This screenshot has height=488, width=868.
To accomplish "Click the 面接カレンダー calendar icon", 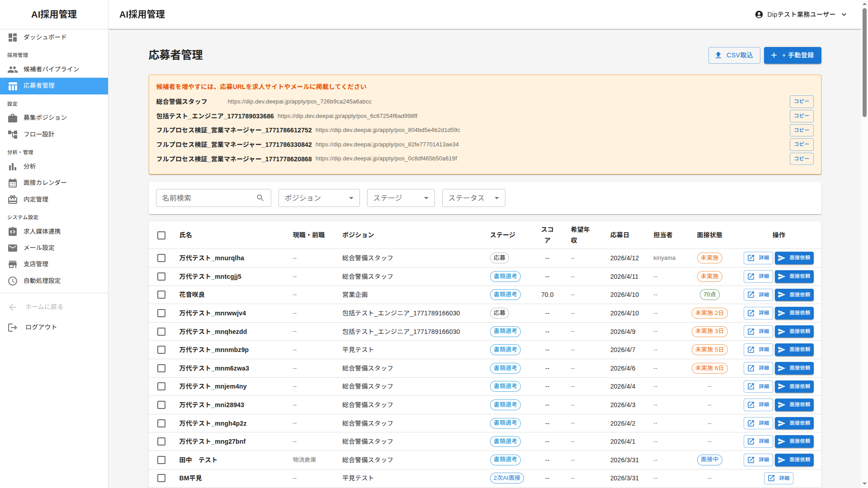I will [13, 183].
